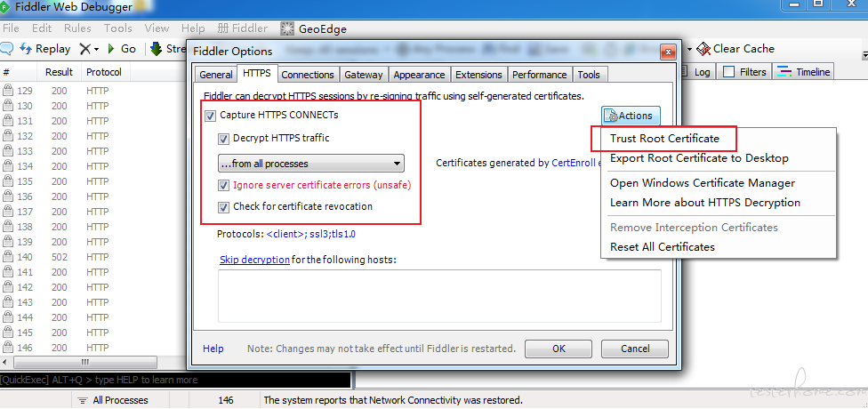868x409 pixels.
Task: Switch to the Tools tab in options
Action: point(589,75)
